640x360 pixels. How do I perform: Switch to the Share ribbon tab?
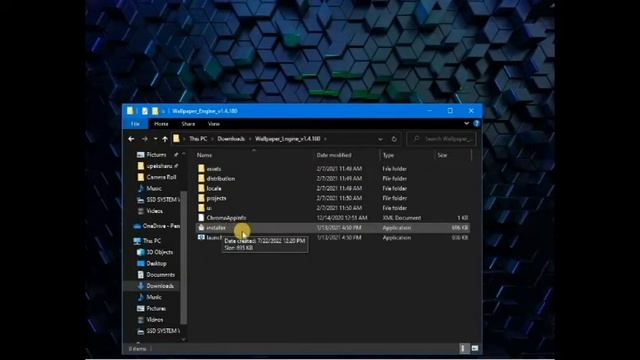click(x=188, y=124)
